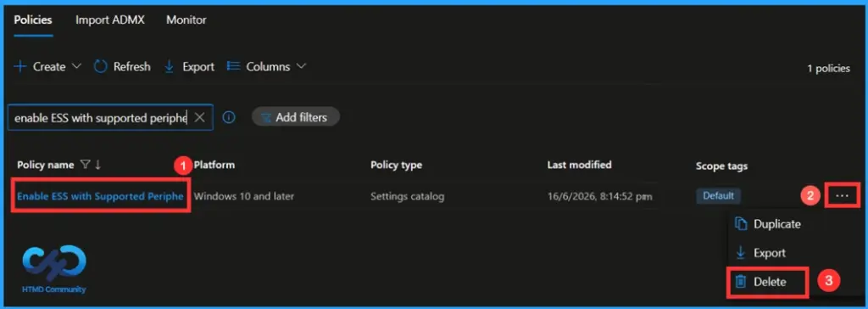Click the Last modified column header
Screen dimensions: 868x309
coord(579,165)
